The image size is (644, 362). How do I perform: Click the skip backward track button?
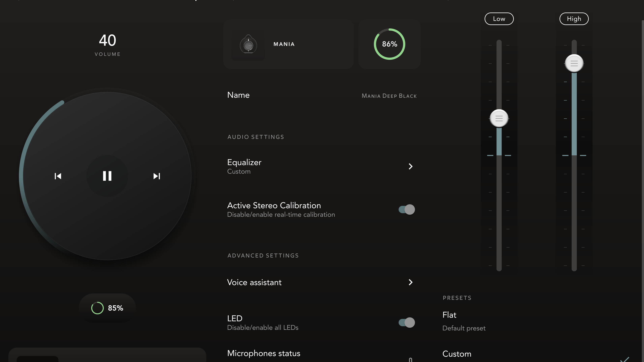58,176
